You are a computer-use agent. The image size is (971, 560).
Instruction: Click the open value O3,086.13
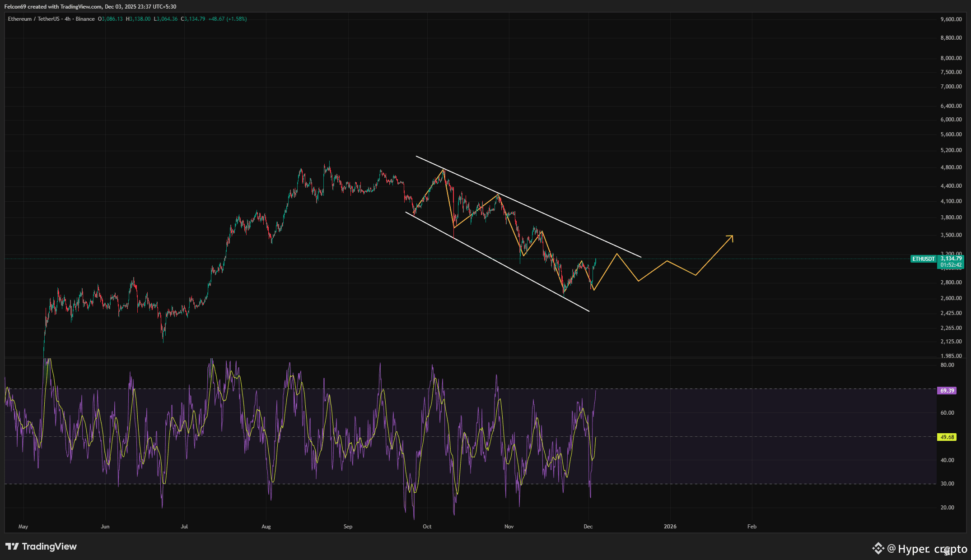coord(110,19)
